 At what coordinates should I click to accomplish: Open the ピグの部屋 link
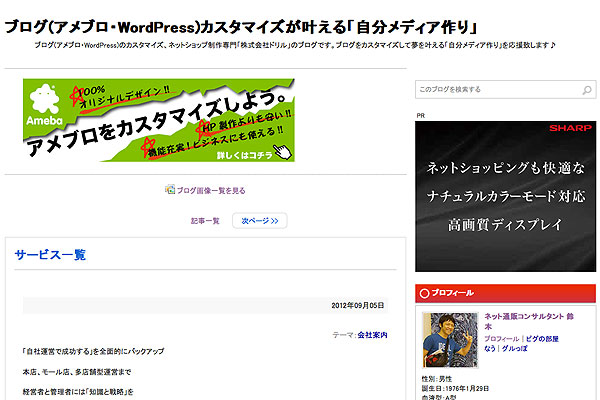tap(542, 339)
